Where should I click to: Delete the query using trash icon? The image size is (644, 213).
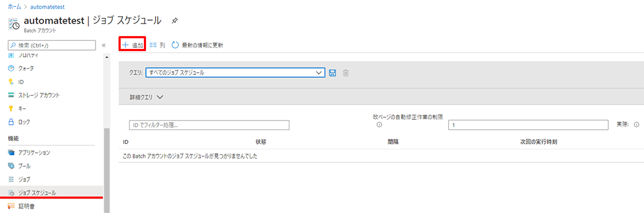pyautogui.click(x=346, y=73)
